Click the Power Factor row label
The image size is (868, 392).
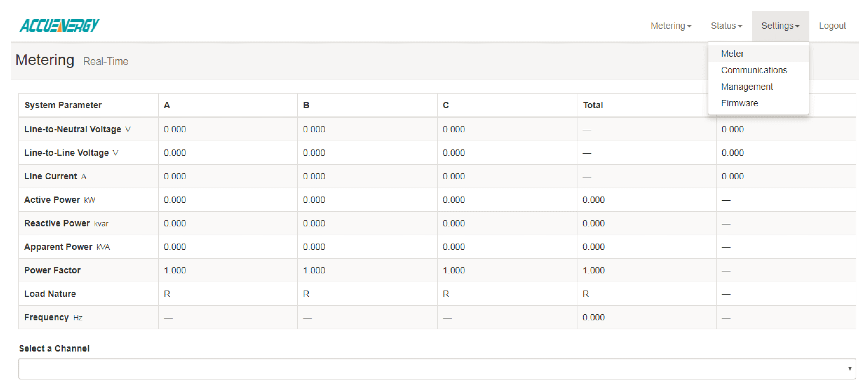click(x=52, y=270)
